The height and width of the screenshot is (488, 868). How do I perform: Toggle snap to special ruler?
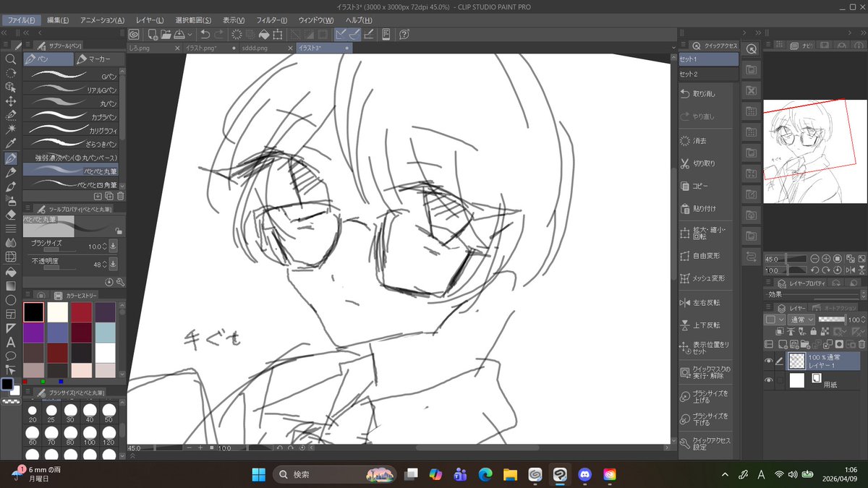click(354, 34)
